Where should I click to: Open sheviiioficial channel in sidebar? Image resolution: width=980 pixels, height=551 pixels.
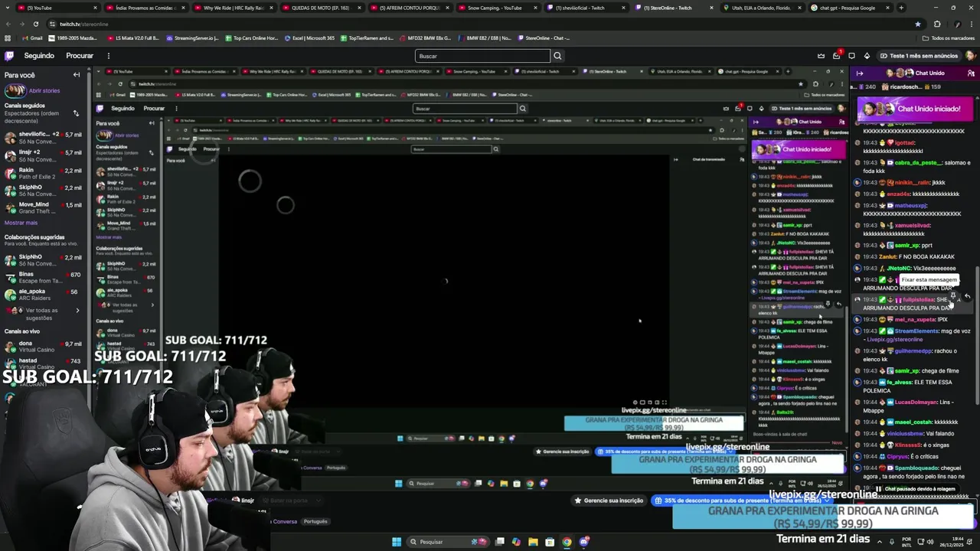coord(42,138)
